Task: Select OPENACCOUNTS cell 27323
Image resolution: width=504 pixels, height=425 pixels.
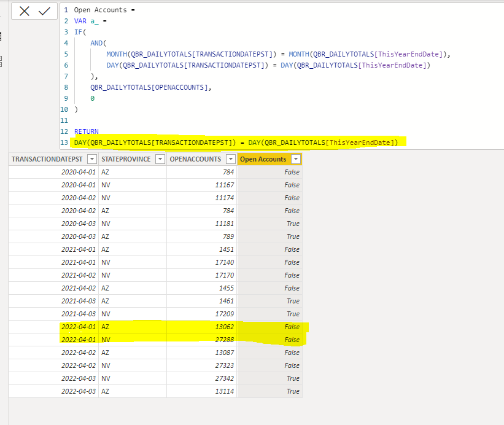Action: click(202, 365)
